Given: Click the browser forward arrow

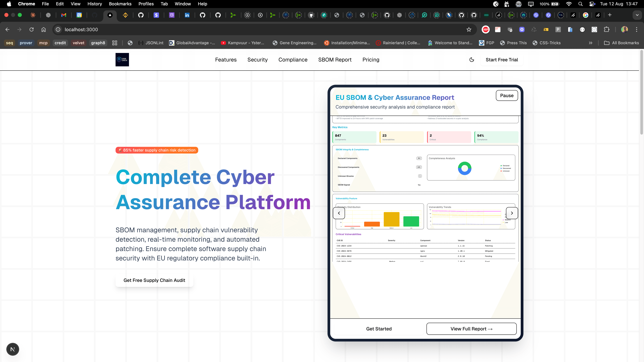Looking at the screenshot, I should coord(19,29).
